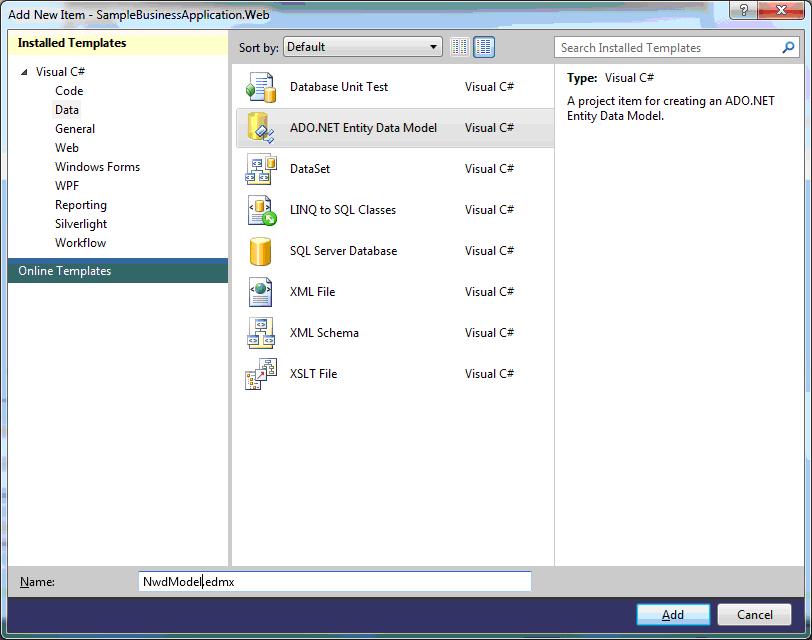Click 'Visual C#' type in DataSet row
812x640 pixels.
tap(489, 169)
